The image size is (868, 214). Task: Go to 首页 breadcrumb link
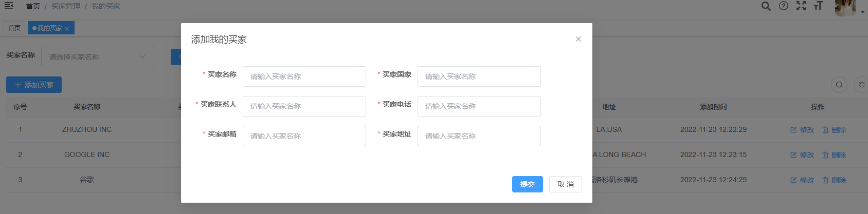coord(33,6)
